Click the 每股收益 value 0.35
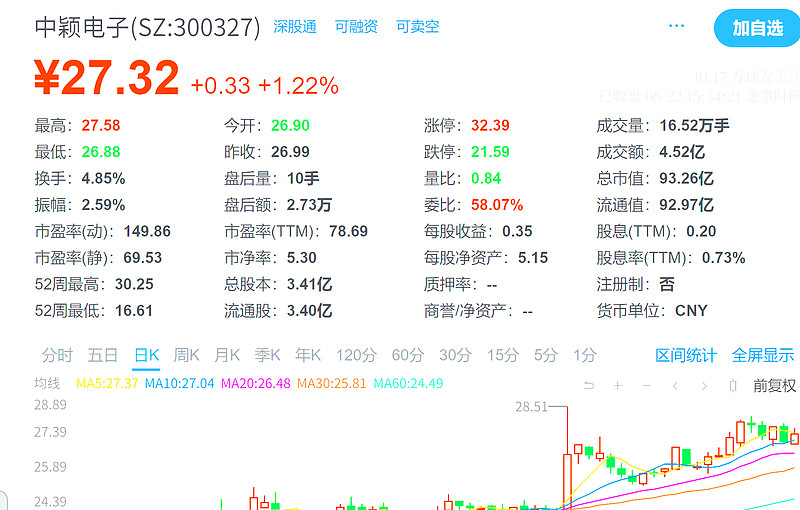The height and width of the screenshot is (510, 800). pos(517,232)
